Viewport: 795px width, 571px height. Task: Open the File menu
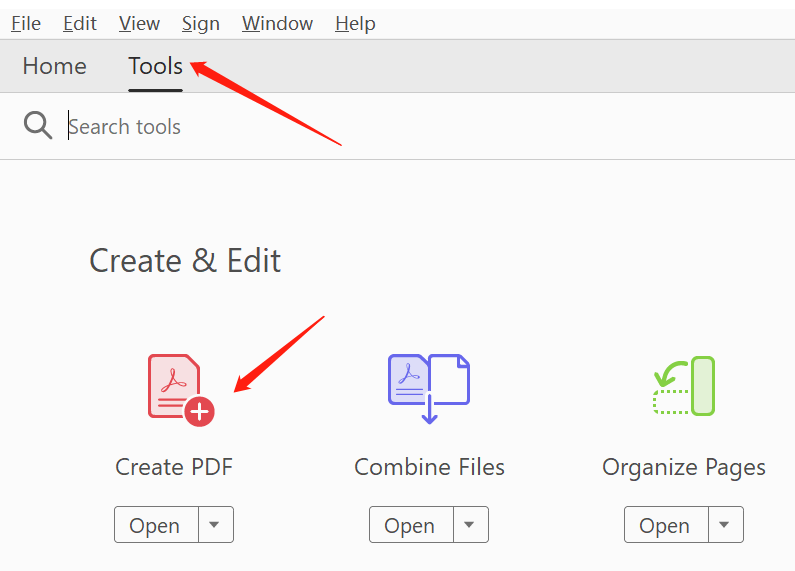pyautogui.click(x=26, y=23)
